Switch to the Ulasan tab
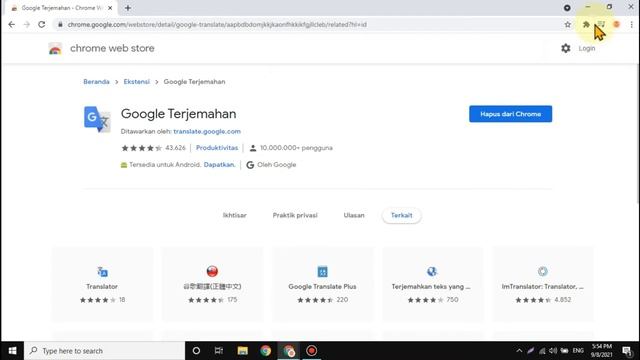The height and width of the screenshot is (360, 640). (x=354, y=215)
